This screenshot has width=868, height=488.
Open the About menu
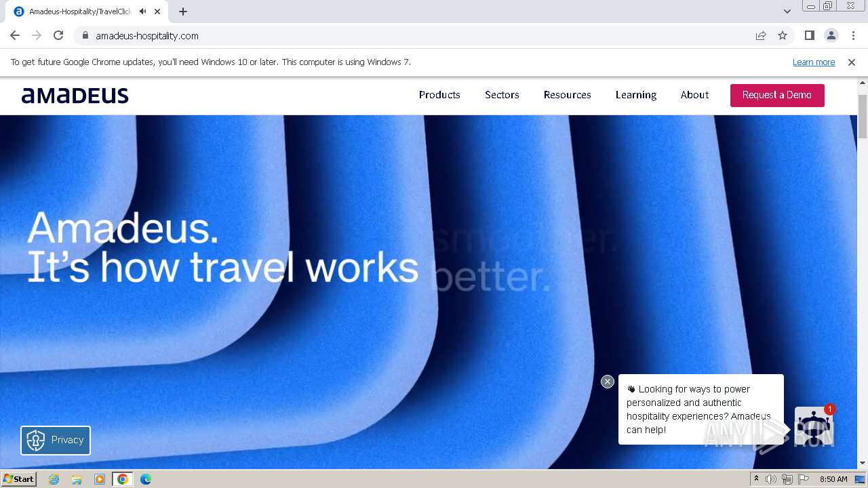click(694, 95)
